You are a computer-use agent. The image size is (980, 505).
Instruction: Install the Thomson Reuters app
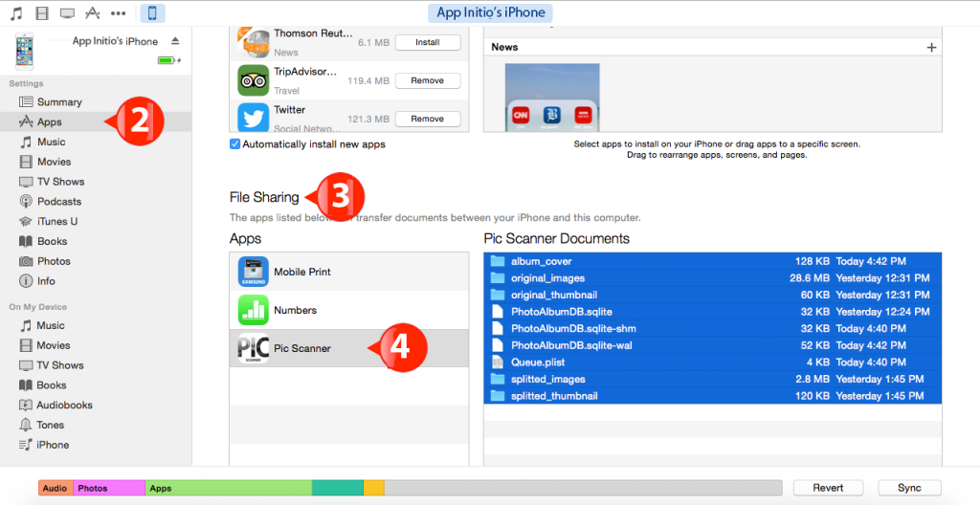428,42
